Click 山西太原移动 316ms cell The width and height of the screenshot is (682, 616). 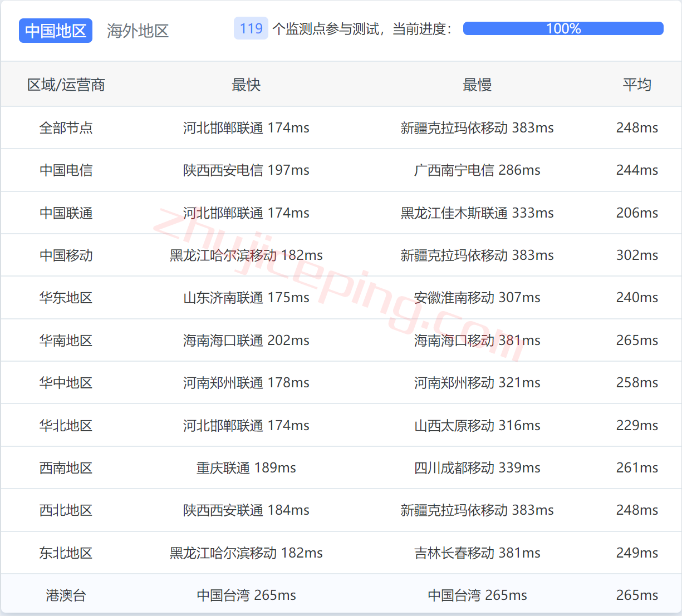click(x=477, y=425)
